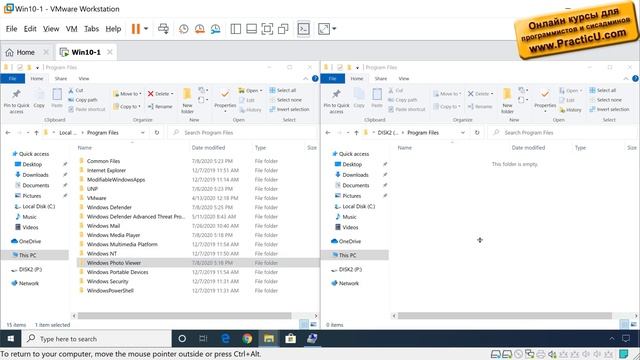Image resolution: width=640 pixels, height=360 pixels.
Task: Click Up arrow in left Explorer navigation
Action: [x=36, y=133]
